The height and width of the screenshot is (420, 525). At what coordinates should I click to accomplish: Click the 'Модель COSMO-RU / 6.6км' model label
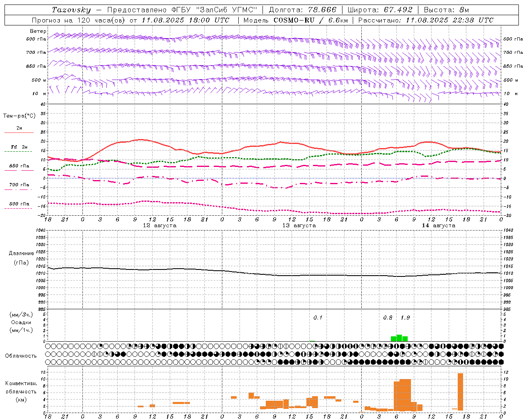[x=295, y=20]
